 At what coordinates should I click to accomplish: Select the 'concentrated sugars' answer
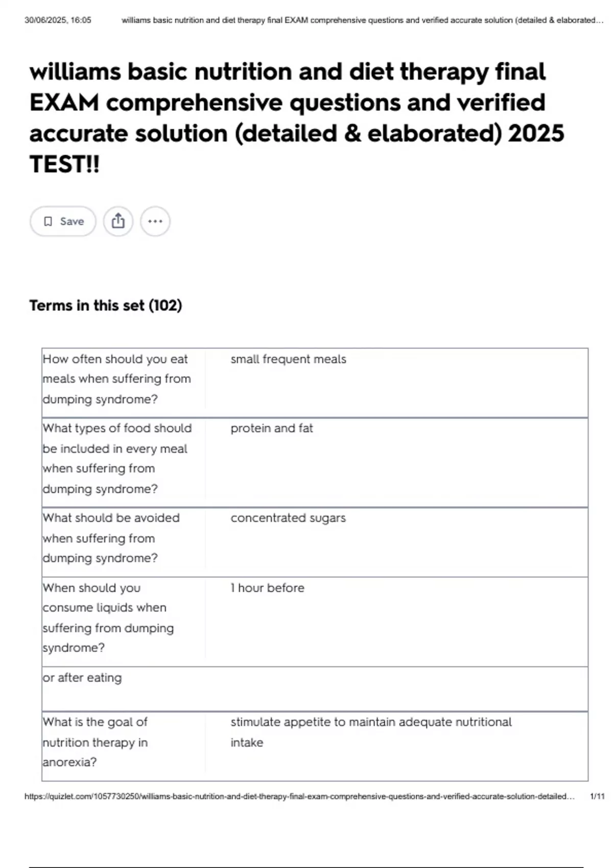(288, 518)
